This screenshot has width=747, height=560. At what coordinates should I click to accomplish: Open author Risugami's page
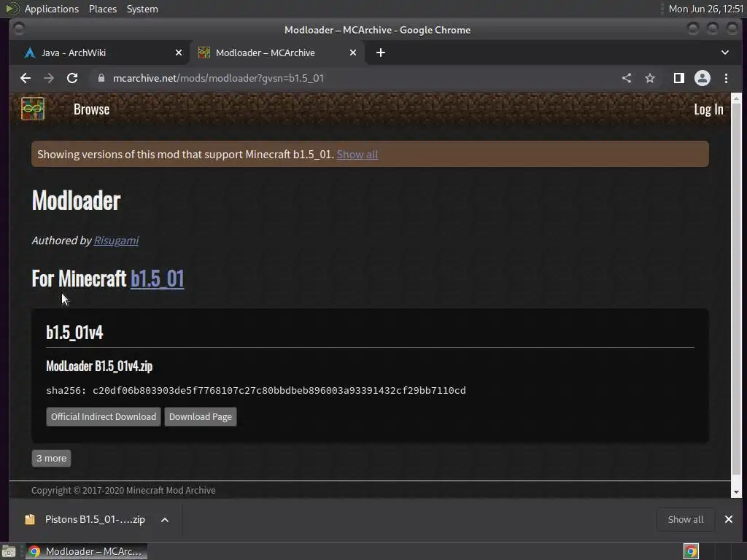pos(116,241)
